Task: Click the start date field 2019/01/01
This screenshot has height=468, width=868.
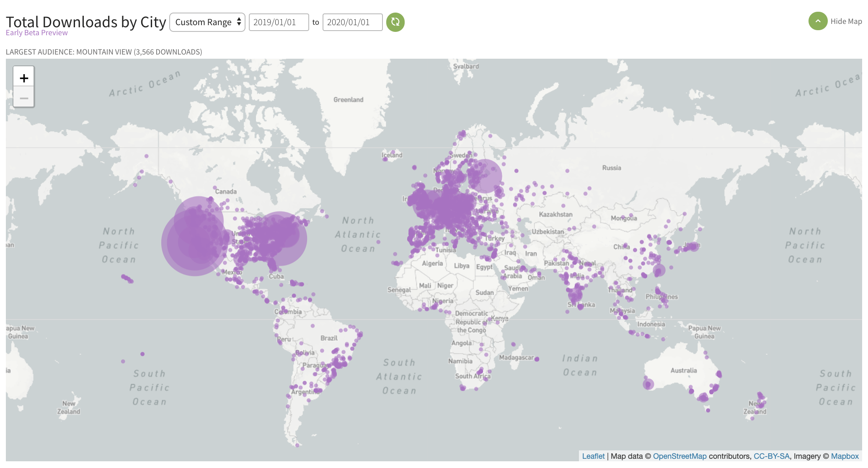Action: pyautogui.click(x=279, y=22)
